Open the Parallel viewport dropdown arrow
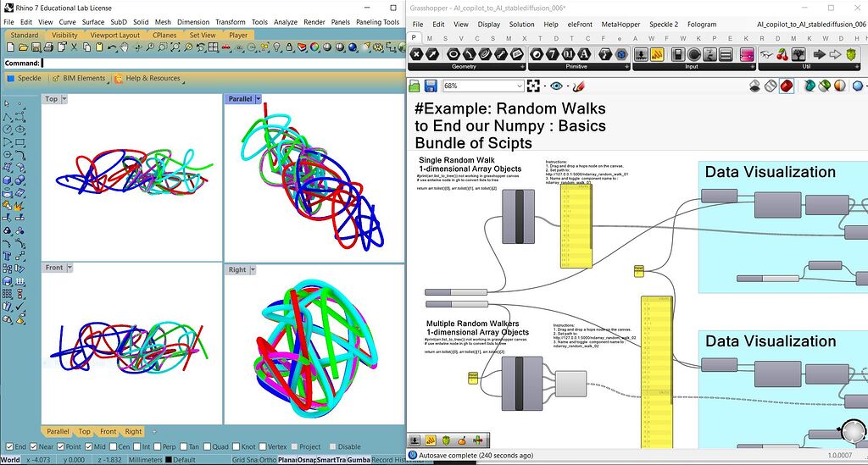Screen dimensions: 868x465 (258, 99)
